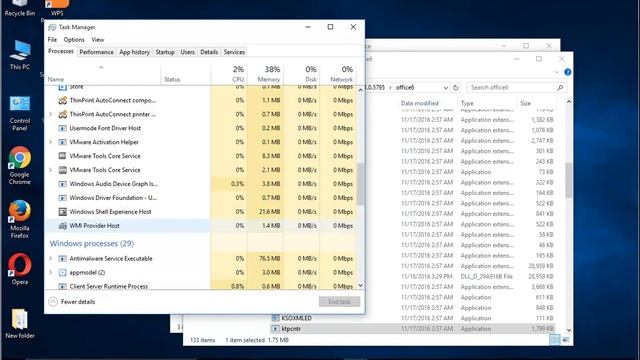Sort processes by Network column
The height and width of the screenshot is (360, 640).
click(338, 74)
